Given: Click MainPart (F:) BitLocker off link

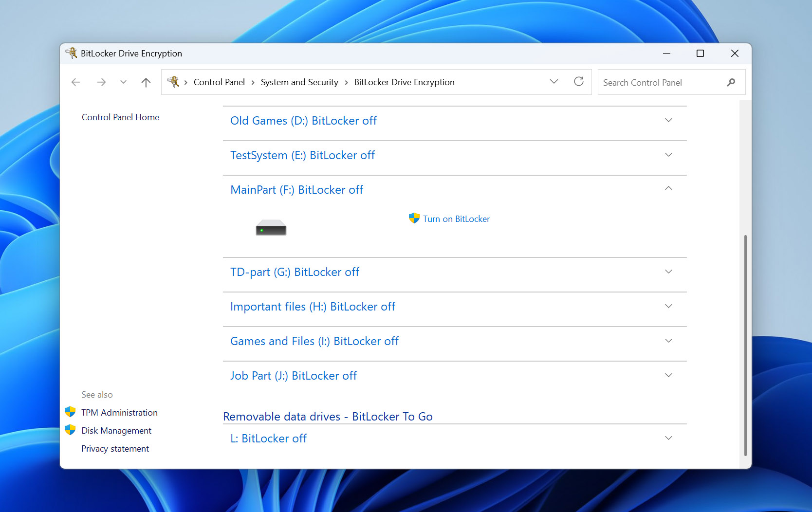Looking at the screenshot, I should [x=296, y=190].
